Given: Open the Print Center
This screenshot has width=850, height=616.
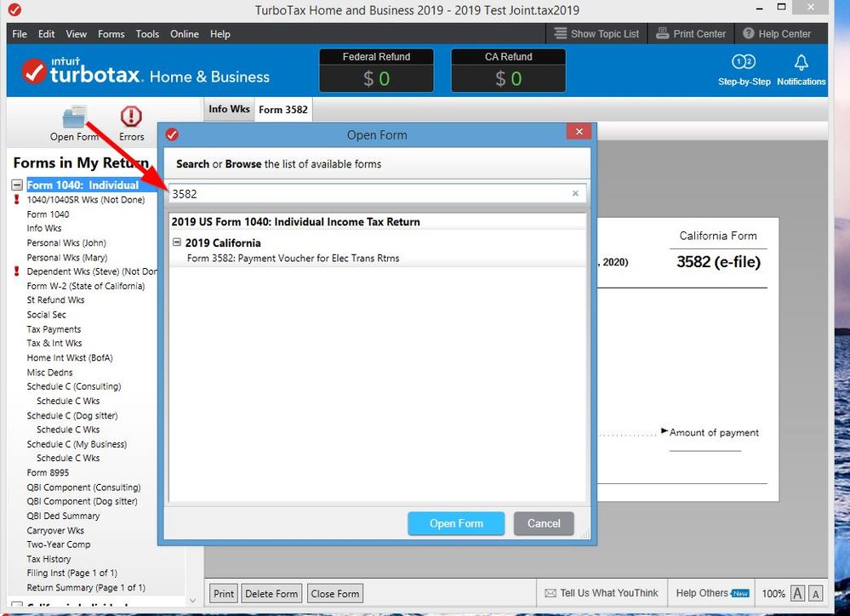Looking at the screenshot, I should (691, 34).
